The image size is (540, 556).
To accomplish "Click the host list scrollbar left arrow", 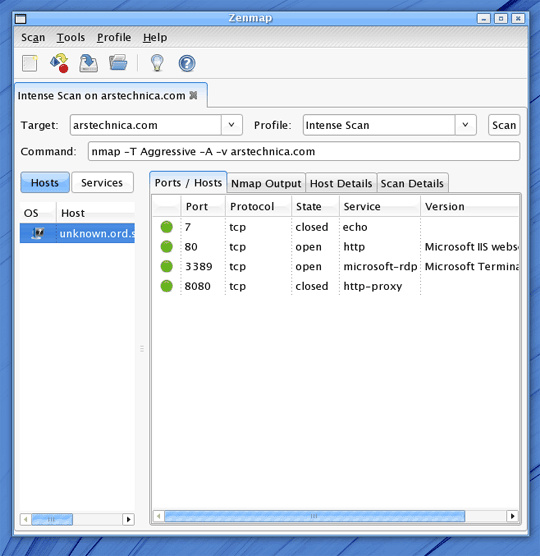I will 26,519.
